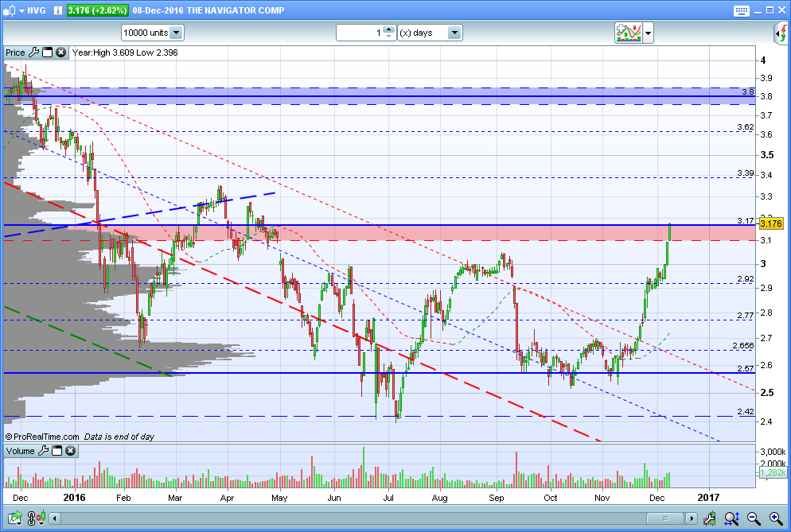Click the NVG ticker label

tap(37, 10)
